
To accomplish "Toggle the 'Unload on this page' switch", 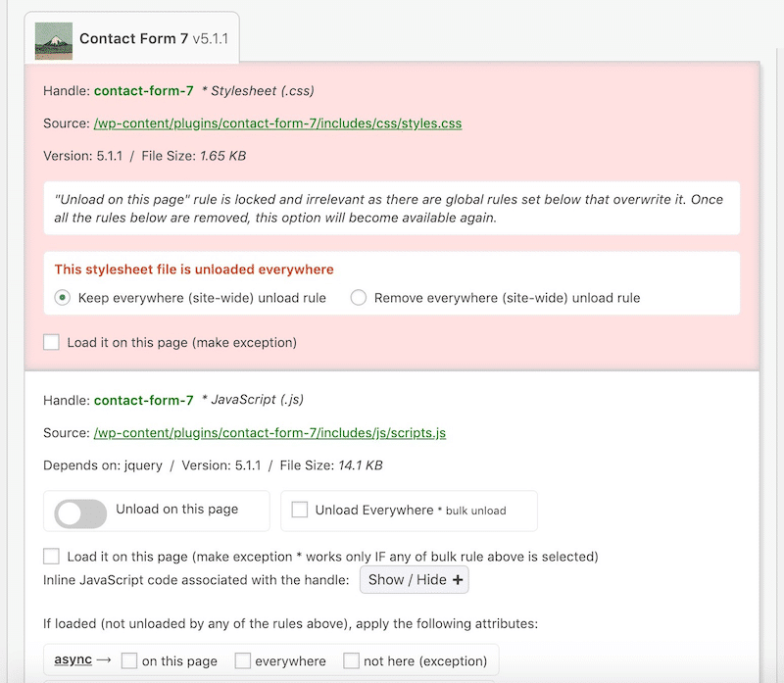I will click(x=81, y=510).
